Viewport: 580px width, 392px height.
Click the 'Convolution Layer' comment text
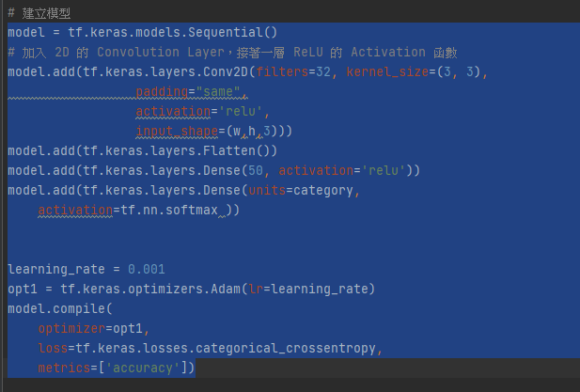click(x=161, y=52)
